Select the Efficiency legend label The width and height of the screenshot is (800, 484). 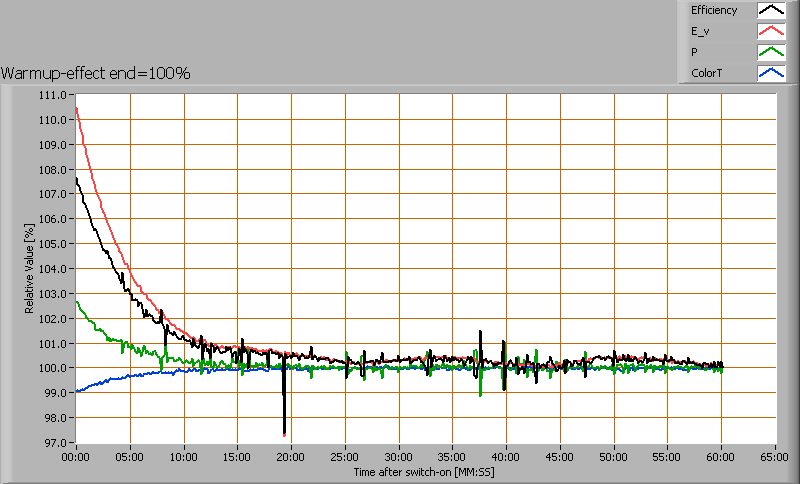click(713, 11)
